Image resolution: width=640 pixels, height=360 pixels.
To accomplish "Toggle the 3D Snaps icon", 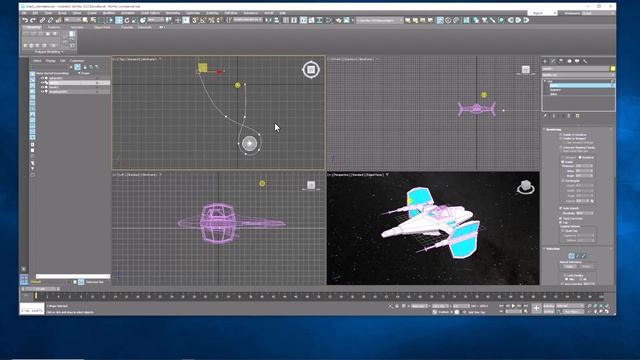I will (195, 20).
